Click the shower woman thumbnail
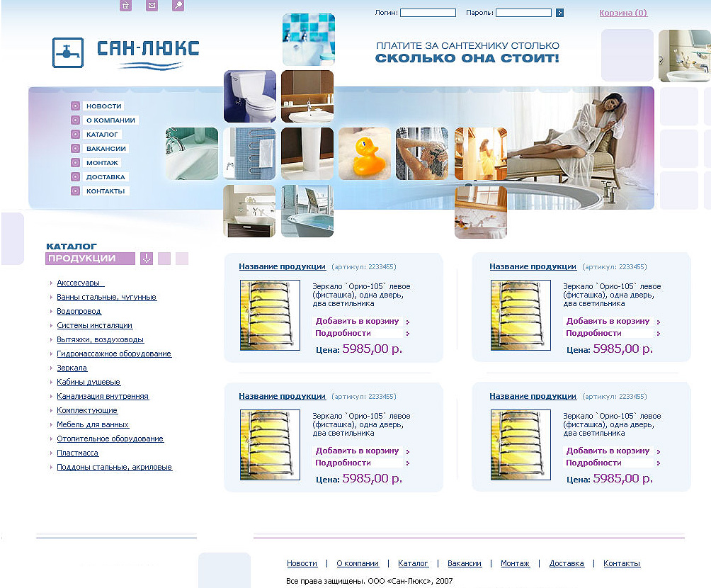The height and width of the screenshot is (588, 711). click(421, 153)
